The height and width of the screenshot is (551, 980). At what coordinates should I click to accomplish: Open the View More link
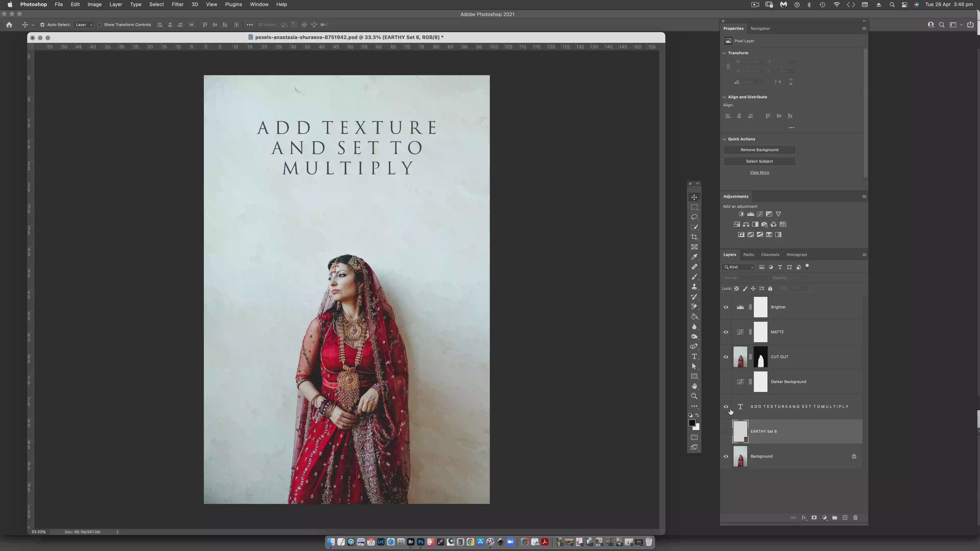[759, 173]
